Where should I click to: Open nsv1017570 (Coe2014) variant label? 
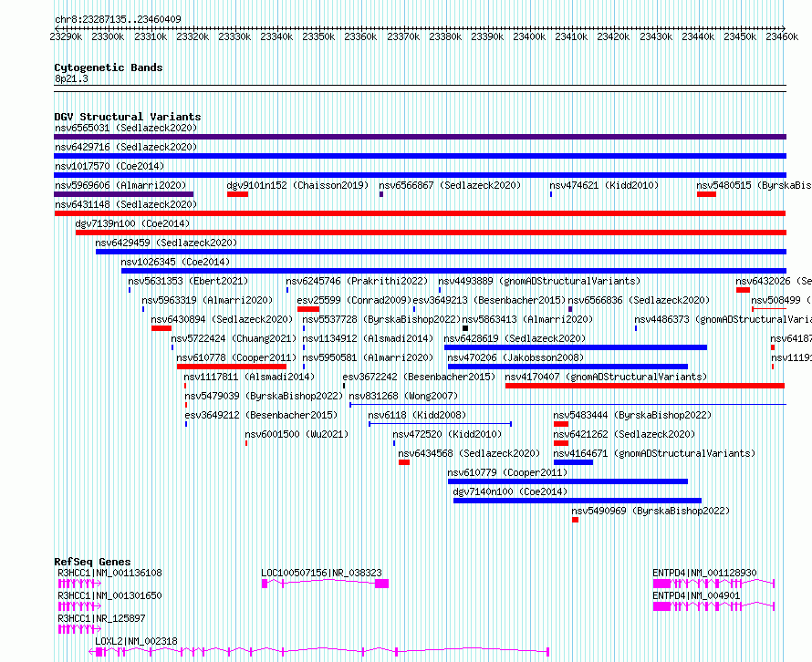point(109,166)
